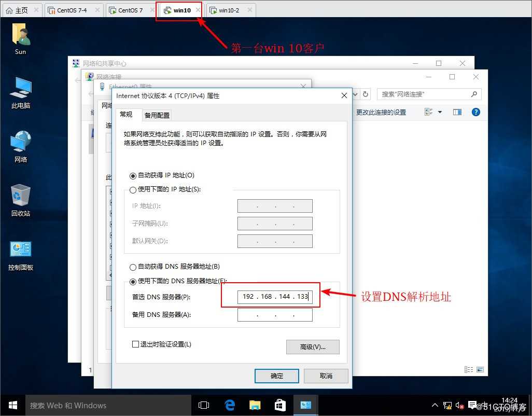This screenshot has width=532, height=416.
Task: Select 自动获得 DNS 服务器地址 radio button
Action: coord(133,267)
